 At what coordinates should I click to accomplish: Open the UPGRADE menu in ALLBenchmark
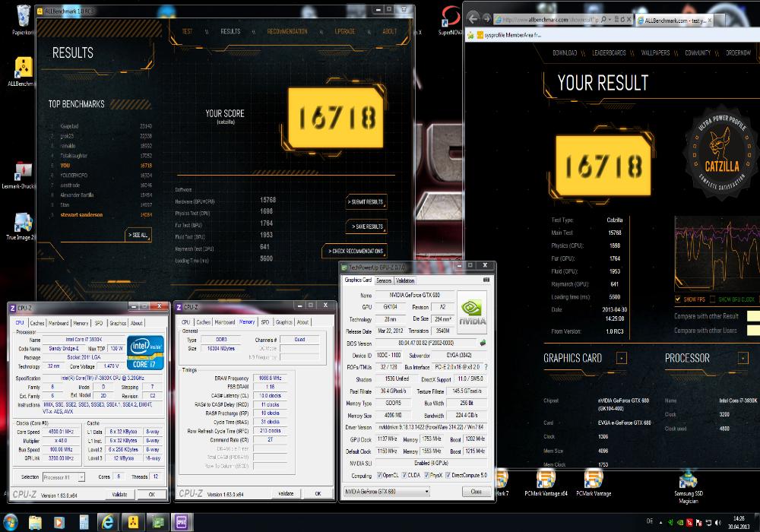coord(344,31)
